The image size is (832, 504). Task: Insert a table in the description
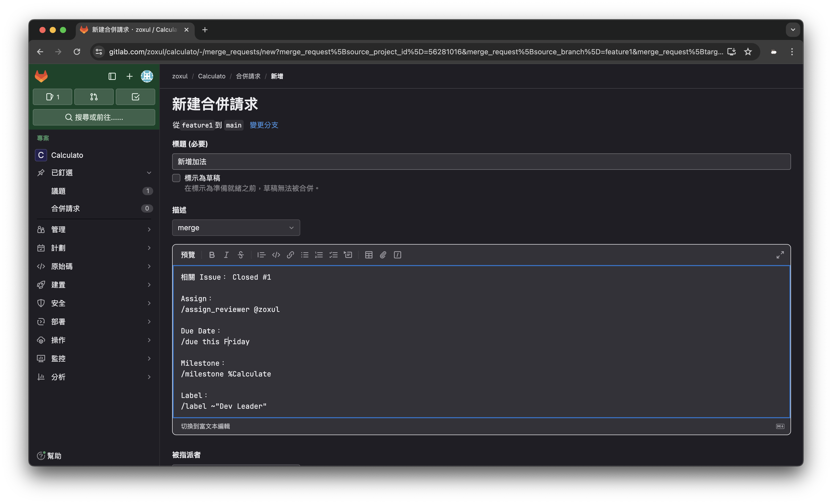point(368,255)
